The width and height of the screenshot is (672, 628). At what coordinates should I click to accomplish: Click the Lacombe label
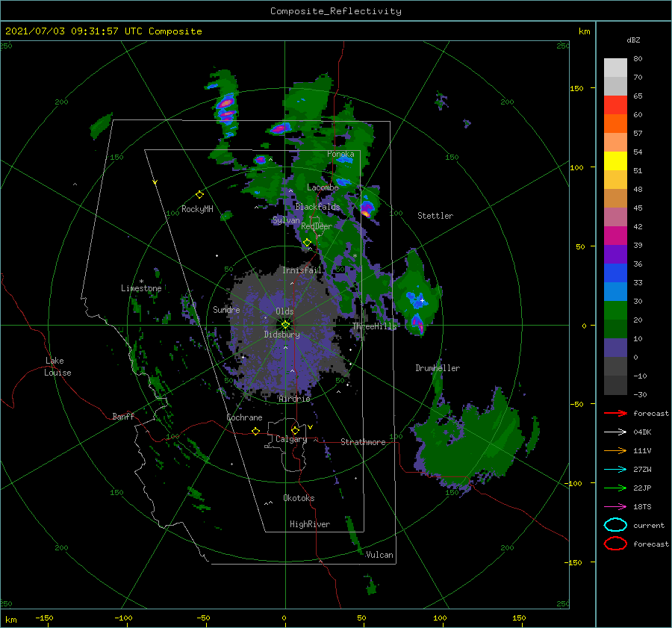click(x=323, y=187)
